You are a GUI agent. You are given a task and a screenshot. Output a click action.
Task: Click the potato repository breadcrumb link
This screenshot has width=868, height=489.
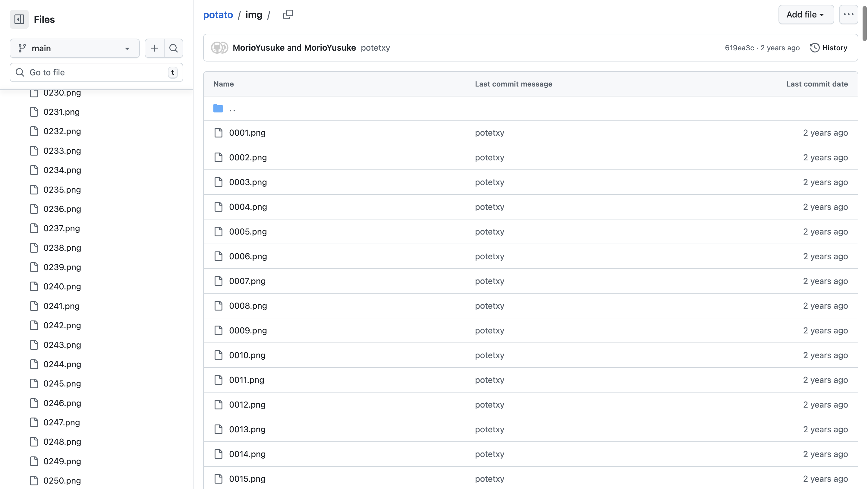coord(218,15)
